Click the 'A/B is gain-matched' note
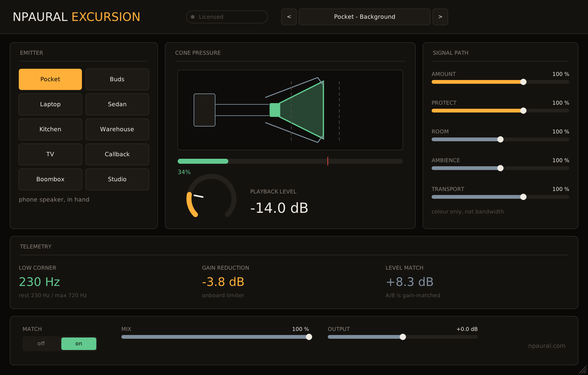Image resolution: width=588 pixels, height=375 pixels. click(x=413, y=295)
